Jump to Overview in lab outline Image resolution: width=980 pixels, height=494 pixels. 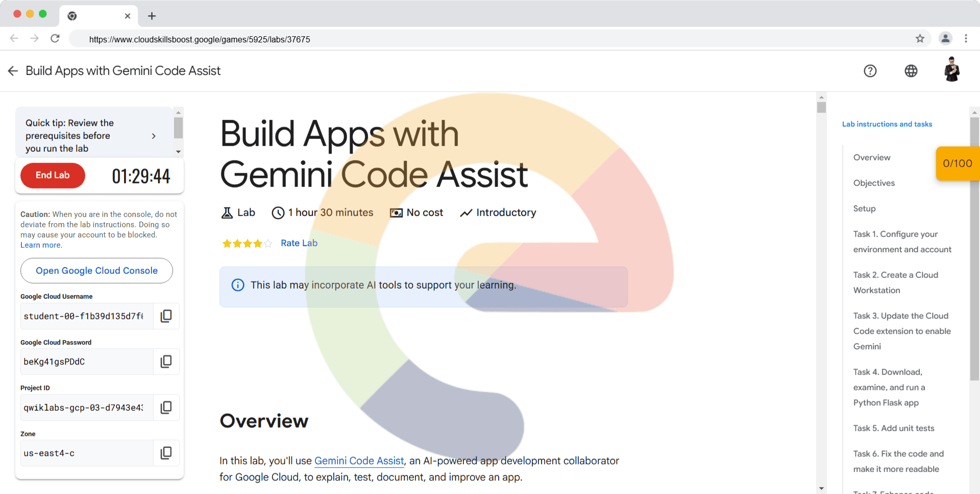871,157
